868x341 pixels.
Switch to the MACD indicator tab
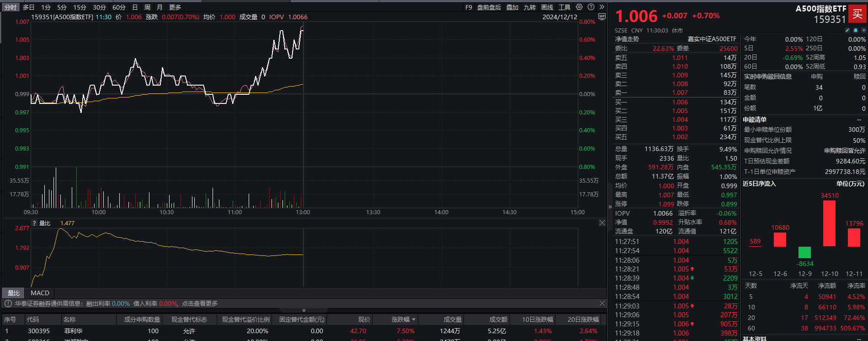40,293
